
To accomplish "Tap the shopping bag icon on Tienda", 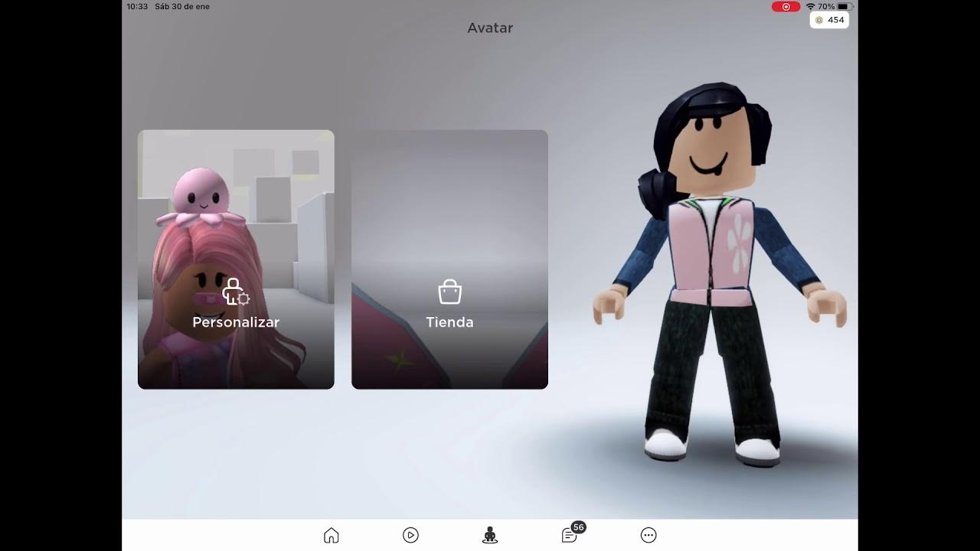I will [x=449, y=292].
